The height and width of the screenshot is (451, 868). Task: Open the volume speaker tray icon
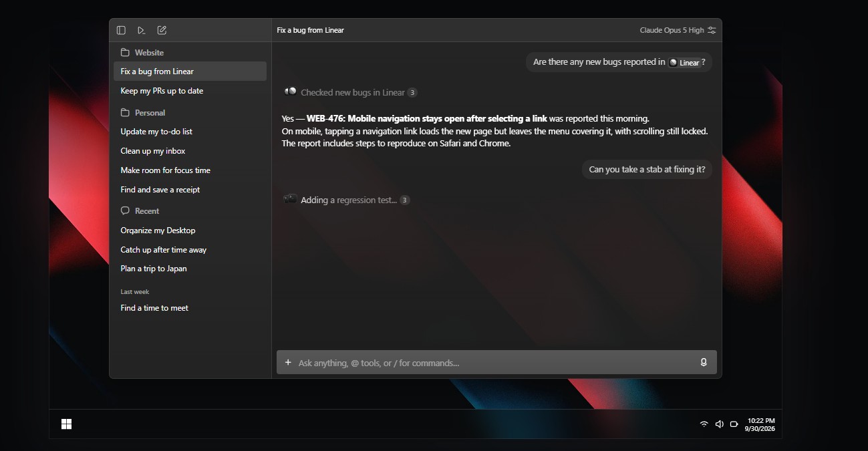pyautogui.click(x=719, y=424)
